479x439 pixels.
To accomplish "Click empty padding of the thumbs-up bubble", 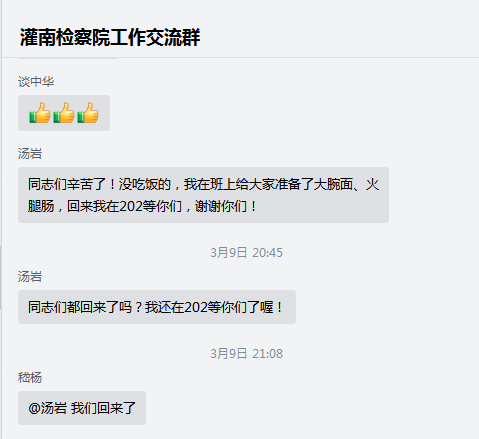I will (104, 113).
